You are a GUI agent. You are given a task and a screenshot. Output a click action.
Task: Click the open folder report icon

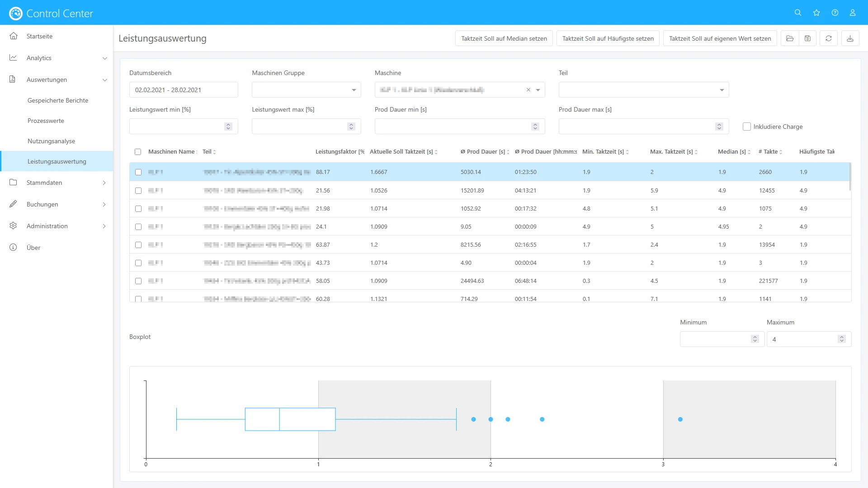790,38
